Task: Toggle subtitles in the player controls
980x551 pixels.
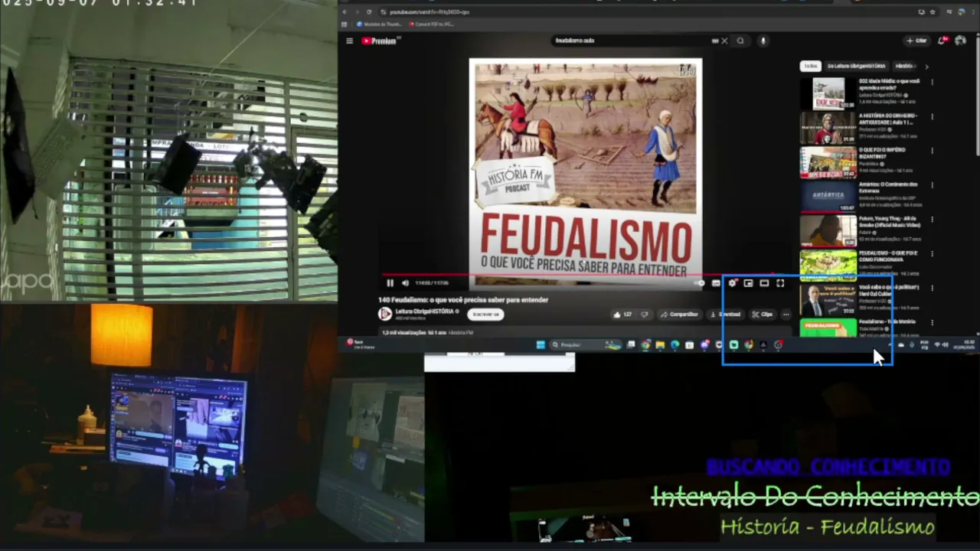Action: (x=716, y=283)
